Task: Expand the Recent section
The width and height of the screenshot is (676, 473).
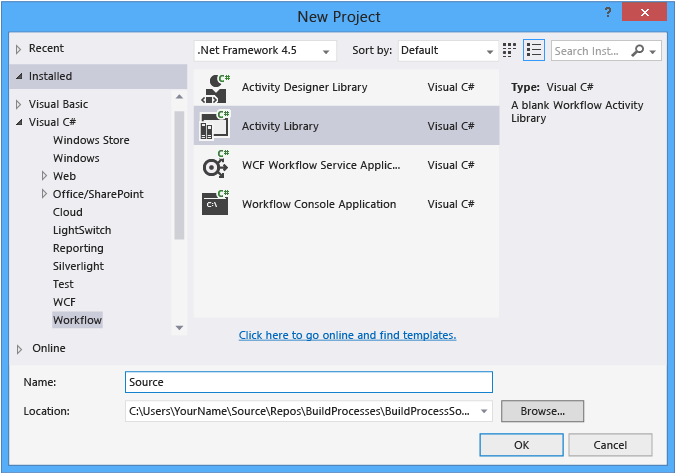Action: (18, 49)
